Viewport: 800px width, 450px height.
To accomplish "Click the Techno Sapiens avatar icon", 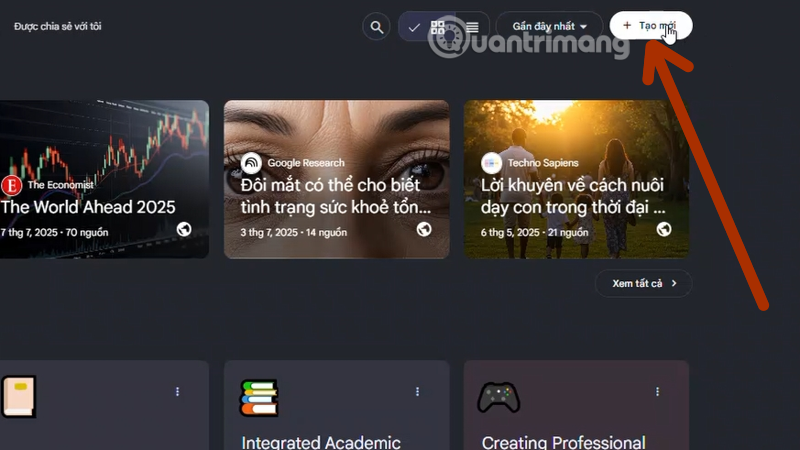I will point(491,163).
